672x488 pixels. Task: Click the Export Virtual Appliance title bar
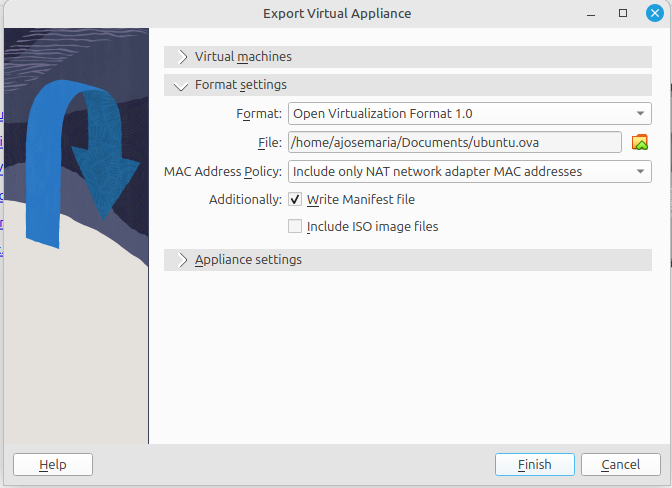[336, 13]
